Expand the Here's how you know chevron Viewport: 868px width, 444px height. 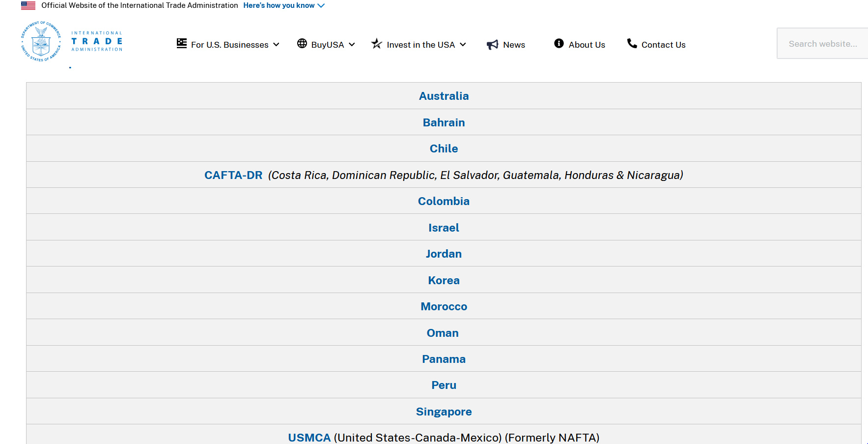321,6
